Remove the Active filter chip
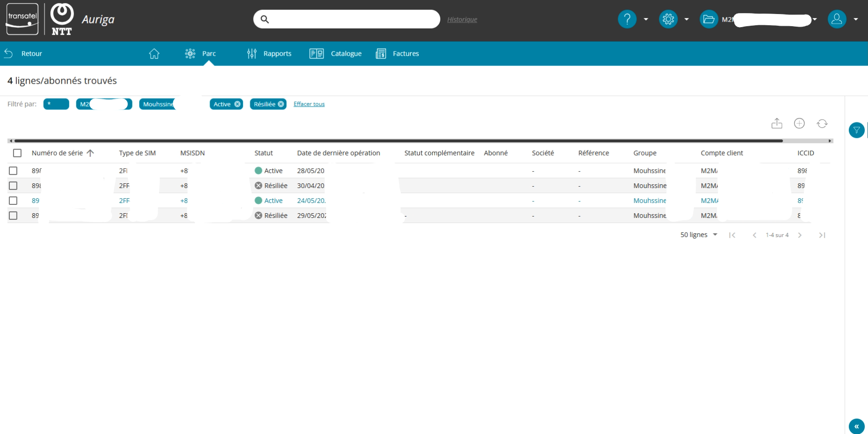868x434 pixels. [237, 104]
